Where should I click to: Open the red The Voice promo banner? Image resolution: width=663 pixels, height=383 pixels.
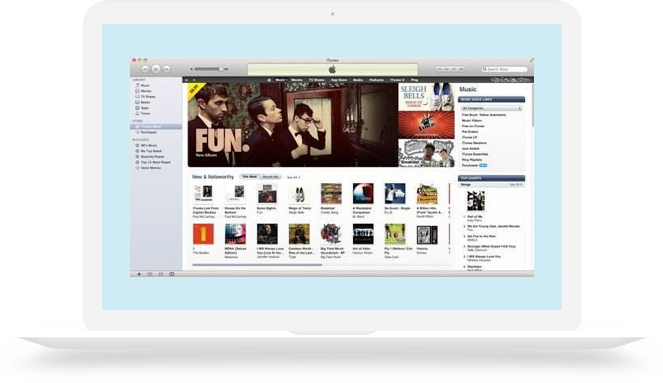426,125
